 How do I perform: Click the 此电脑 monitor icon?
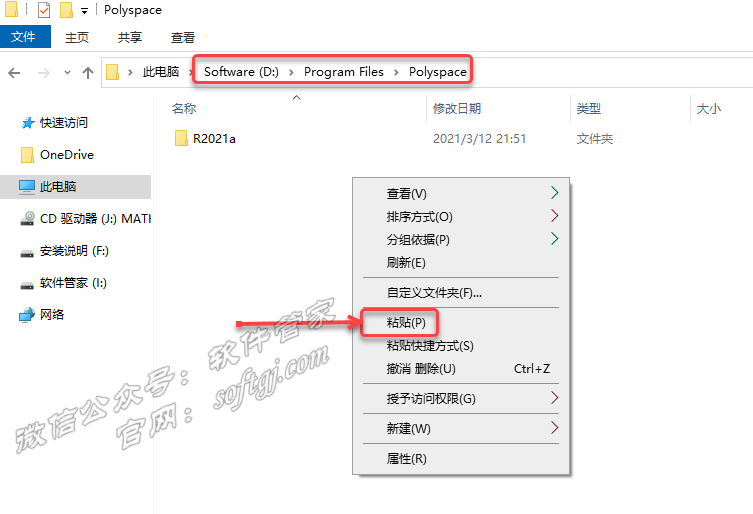tap(27, 187)
